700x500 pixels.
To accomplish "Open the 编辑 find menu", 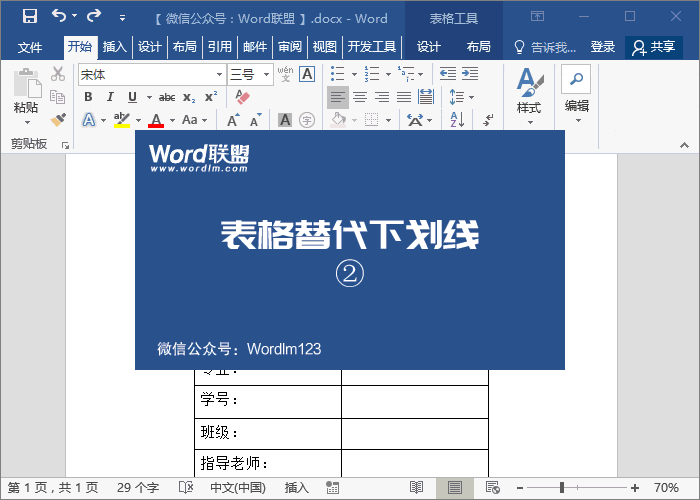I will point(576,95).
